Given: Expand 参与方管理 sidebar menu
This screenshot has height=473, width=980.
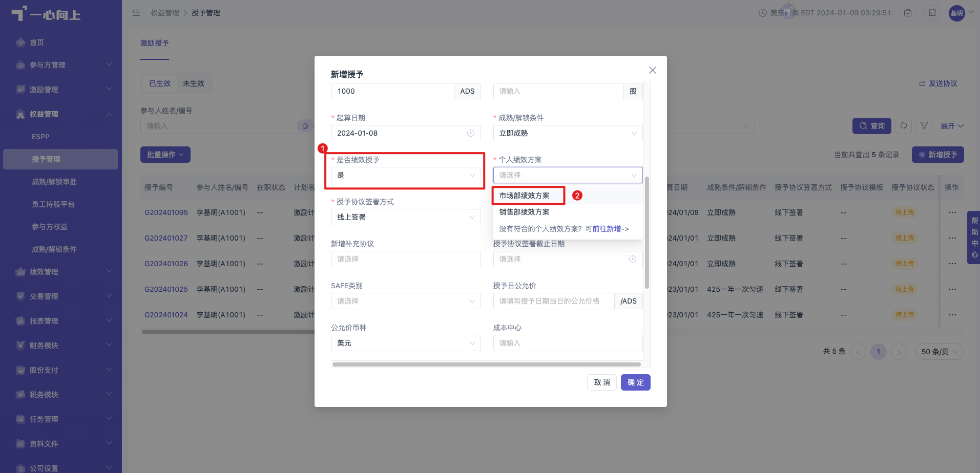Looking at the screenshot, I should click(x=61, y=65).
